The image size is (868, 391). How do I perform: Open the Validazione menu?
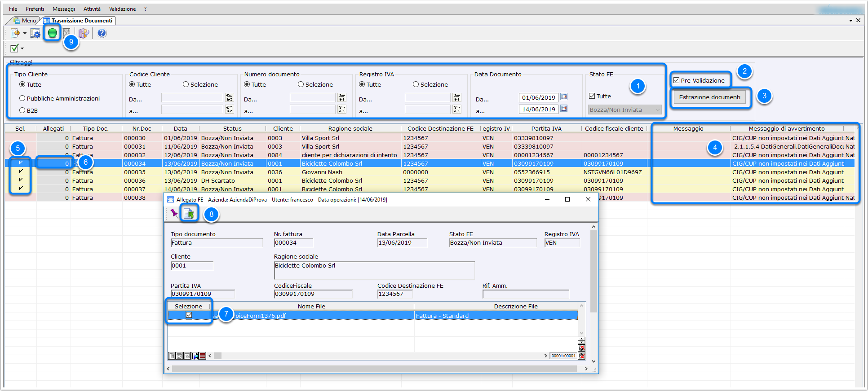[x=122, y=9]
